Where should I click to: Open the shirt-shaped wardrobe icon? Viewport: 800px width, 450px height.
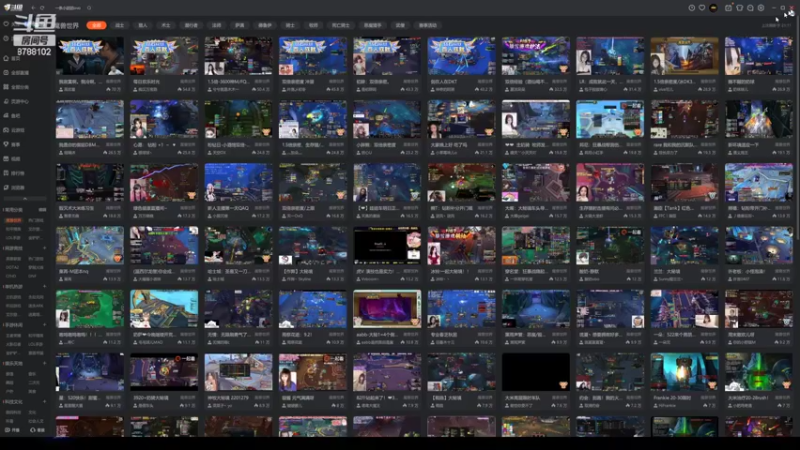coord(739,8)
